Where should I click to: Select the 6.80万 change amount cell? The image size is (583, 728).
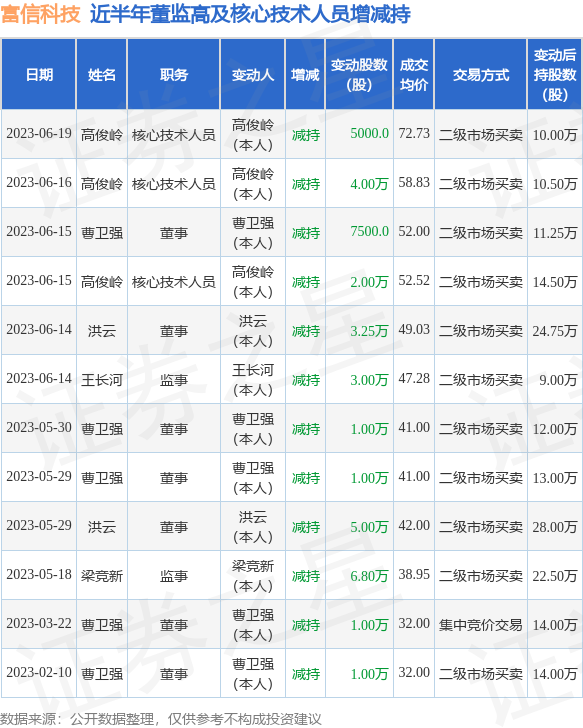point(369,576)
